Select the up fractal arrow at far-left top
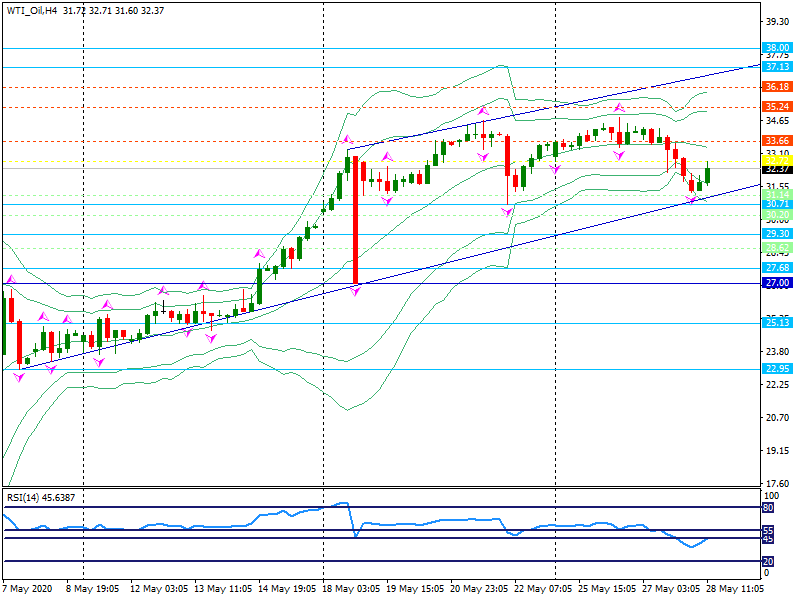The image size is (800, 600). pos(11,279)
